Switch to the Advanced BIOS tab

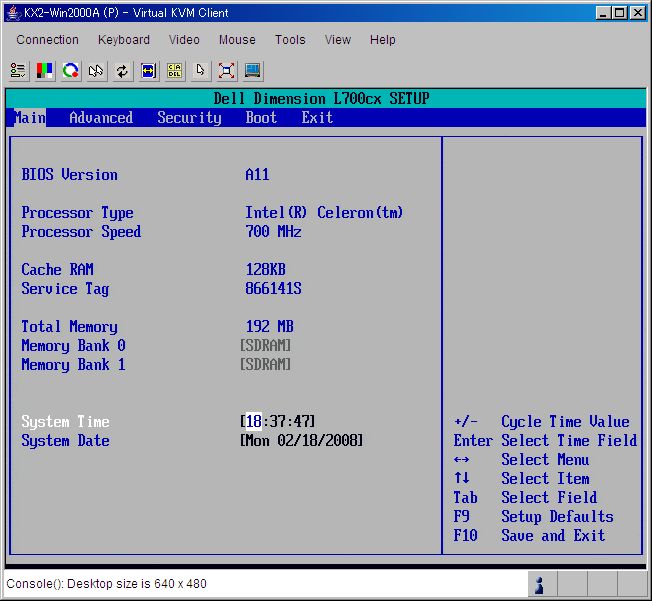(101, 118)
